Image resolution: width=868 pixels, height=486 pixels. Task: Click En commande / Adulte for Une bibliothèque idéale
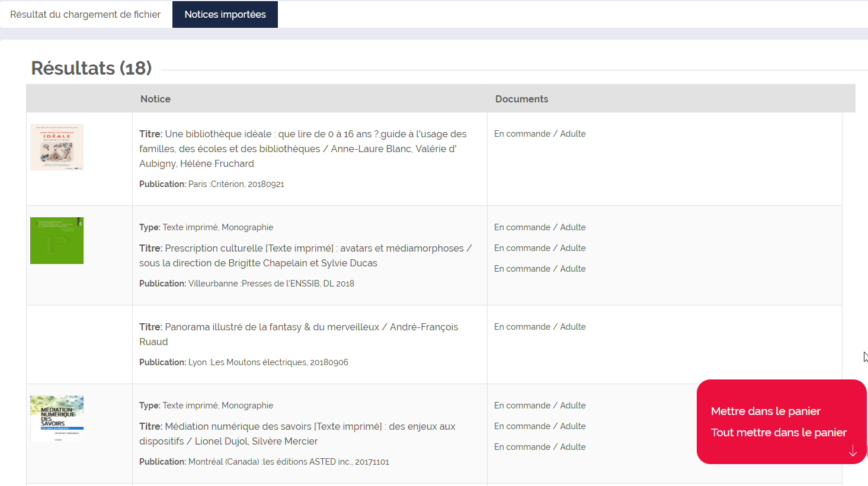pos(540,134)
